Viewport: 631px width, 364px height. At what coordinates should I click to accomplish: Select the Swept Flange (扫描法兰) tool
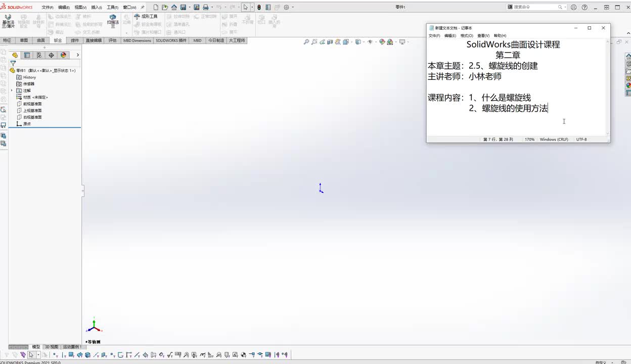[113, 21]
